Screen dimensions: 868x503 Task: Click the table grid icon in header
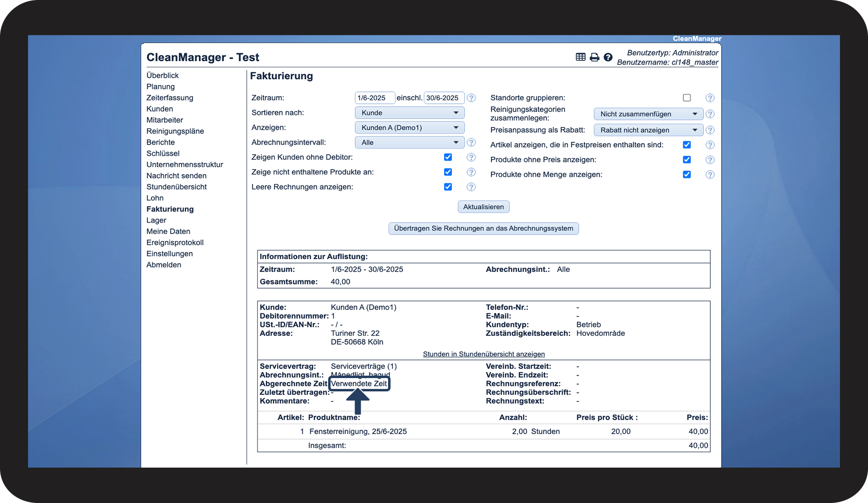pos(580,57)
